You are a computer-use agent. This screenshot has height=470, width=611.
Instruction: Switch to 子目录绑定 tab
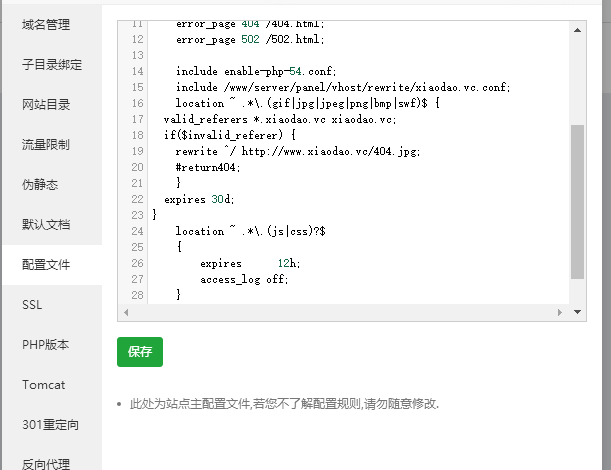click(x=51, y=65)
